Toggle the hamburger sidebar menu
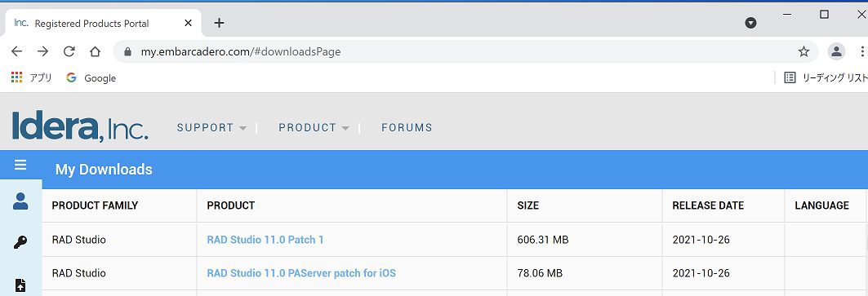Viewport: 868px width, 296px height. [x=20, y=165]
